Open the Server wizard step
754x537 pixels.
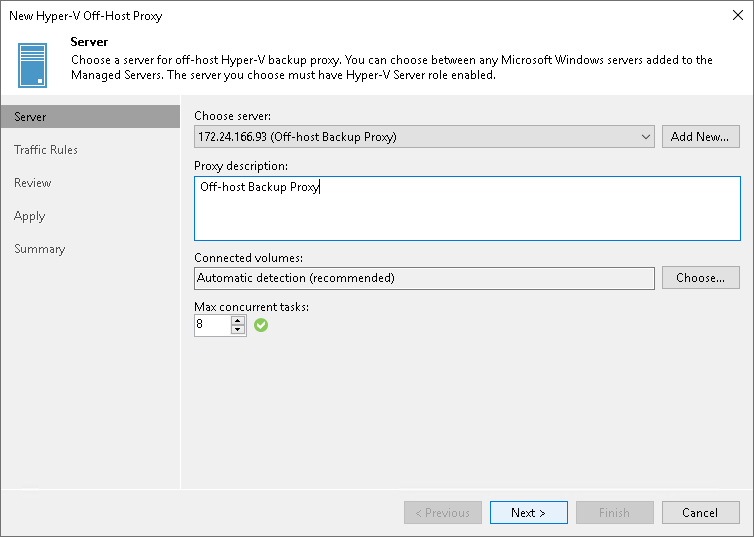click(30, 117)
